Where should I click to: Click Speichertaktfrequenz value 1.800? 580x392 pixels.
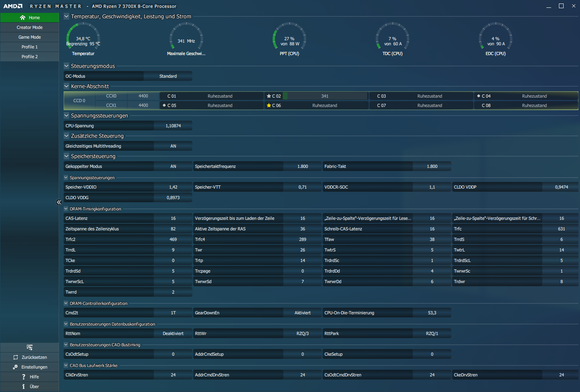click(303, 166)
